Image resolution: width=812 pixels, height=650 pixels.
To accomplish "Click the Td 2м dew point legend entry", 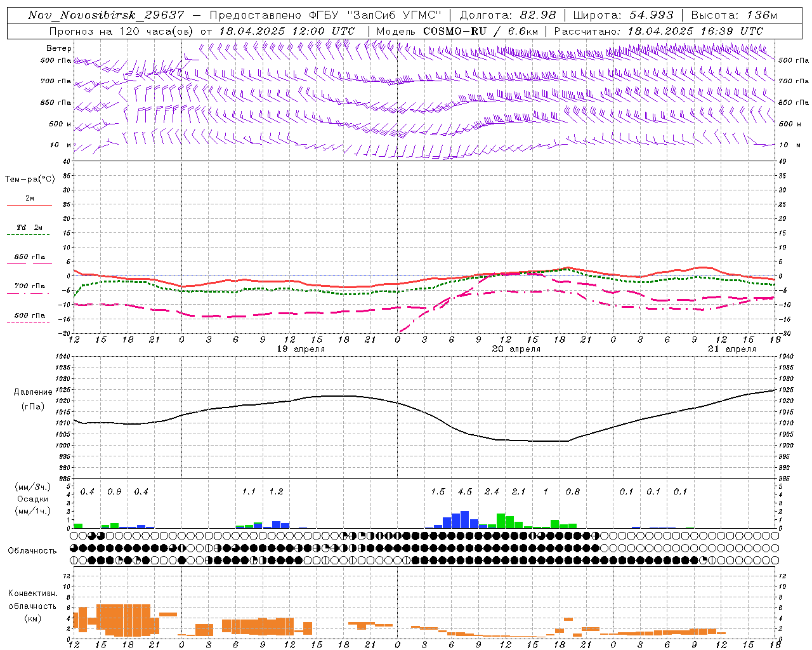I will [30, 227].
